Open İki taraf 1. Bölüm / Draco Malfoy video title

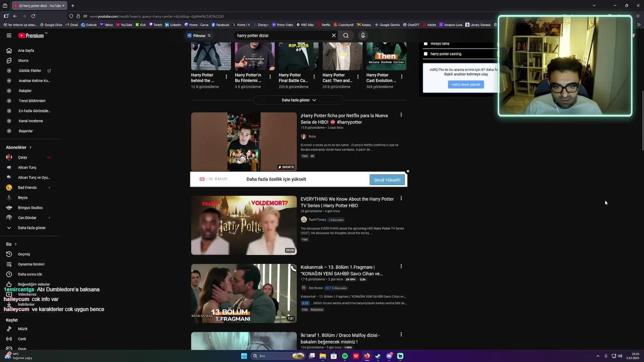coord(340,338)
